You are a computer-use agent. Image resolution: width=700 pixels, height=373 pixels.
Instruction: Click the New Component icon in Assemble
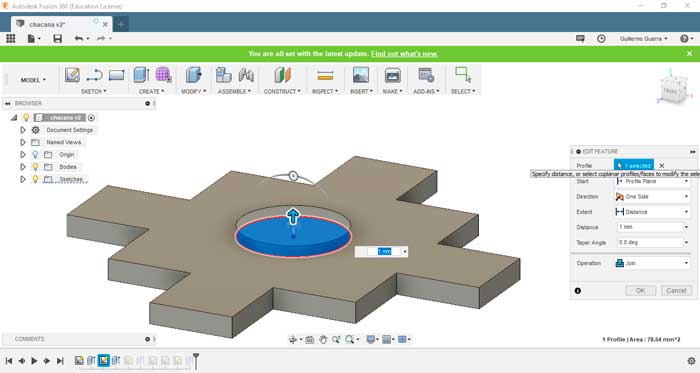pos(223,75)
